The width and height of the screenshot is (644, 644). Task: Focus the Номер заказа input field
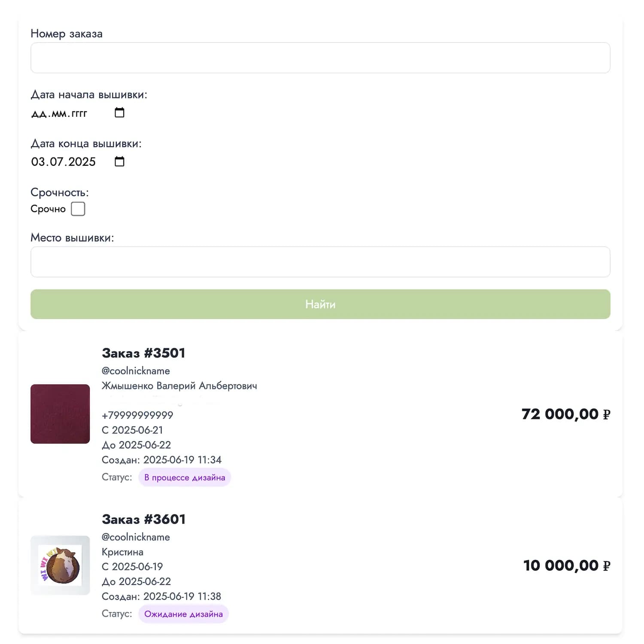pyautogui.click(x=320, y=58)
